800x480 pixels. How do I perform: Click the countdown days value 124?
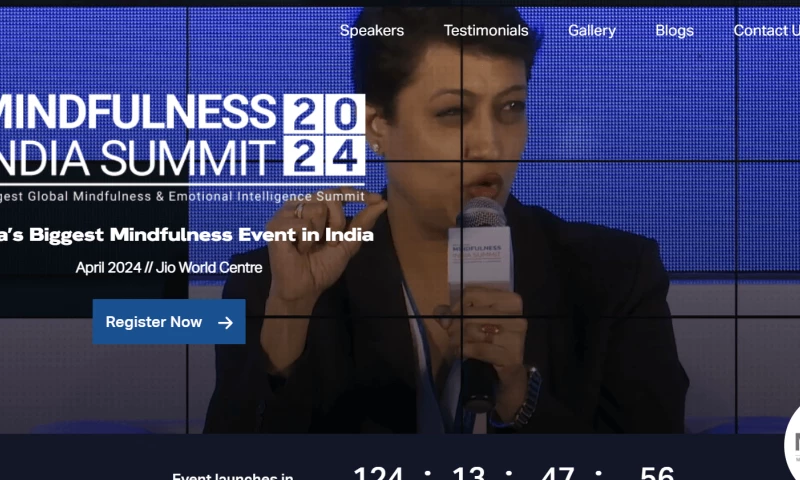tap(378, 473)
